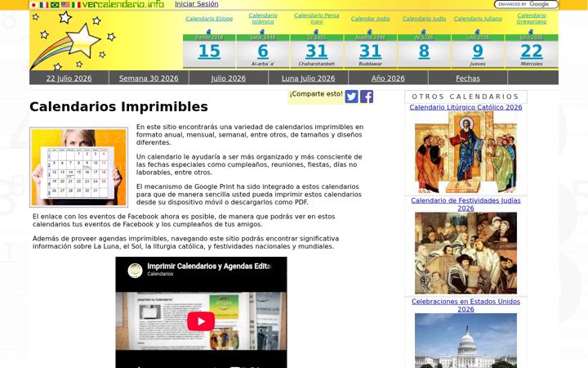
Task: Click the OTROS CALENDARIOS sidebar heading
Action: 465,96
